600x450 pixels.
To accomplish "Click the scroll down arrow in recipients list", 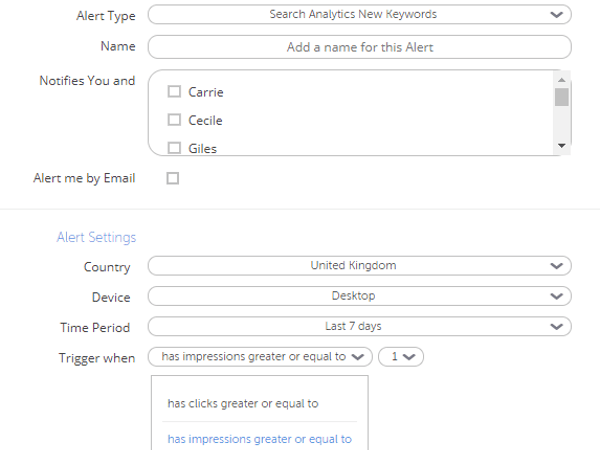I will click(562, 146).
